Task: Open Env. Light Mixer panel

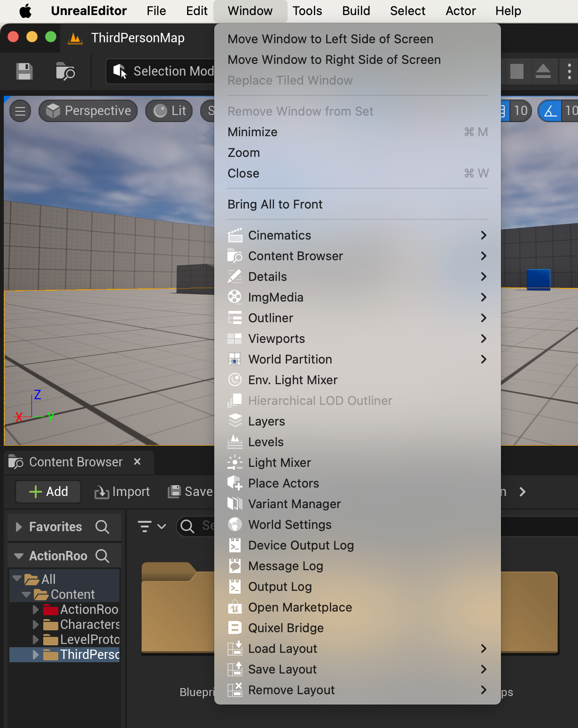Action: pos(358,380)
